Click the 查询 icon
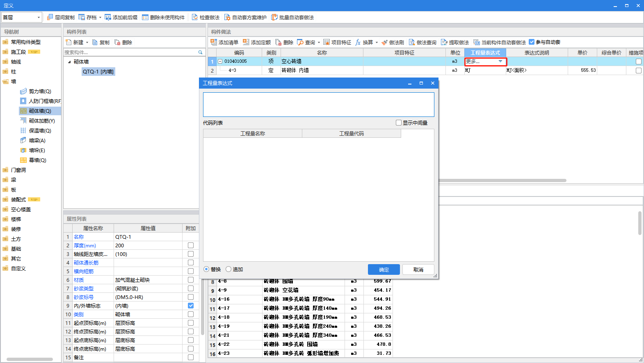The image size is (644, 363). tap(300, 42)
